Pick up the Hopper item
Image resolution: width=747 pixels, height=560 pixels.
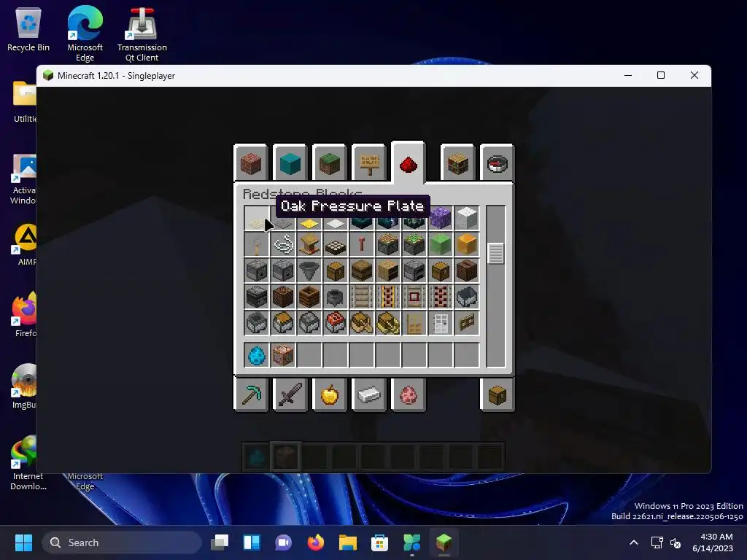pyautogui.click(x=309, y=271)
